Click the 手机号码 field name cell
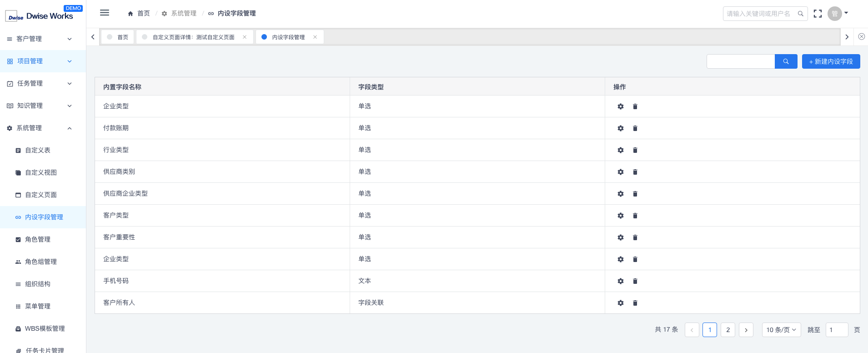Image resolution: width=868 pixels, height=353 pixels. click(x=222, y=281)
